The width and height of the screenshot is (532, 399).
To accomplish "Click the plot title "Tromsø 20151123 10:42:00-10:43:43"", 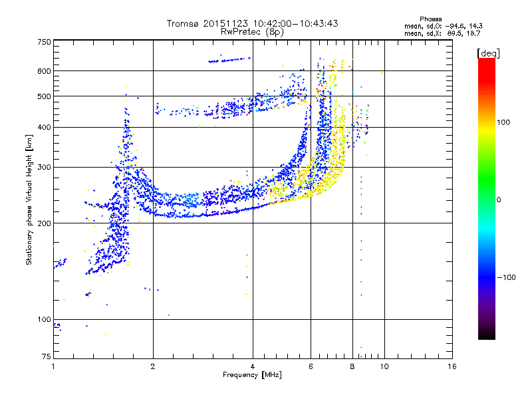I will click(x=252, y=23).
